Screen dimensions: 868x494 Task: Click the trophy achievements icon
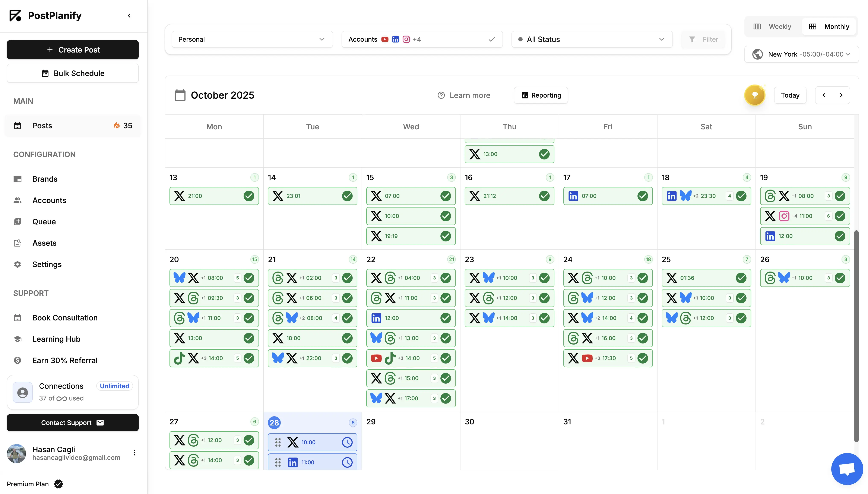click(754, 95)
